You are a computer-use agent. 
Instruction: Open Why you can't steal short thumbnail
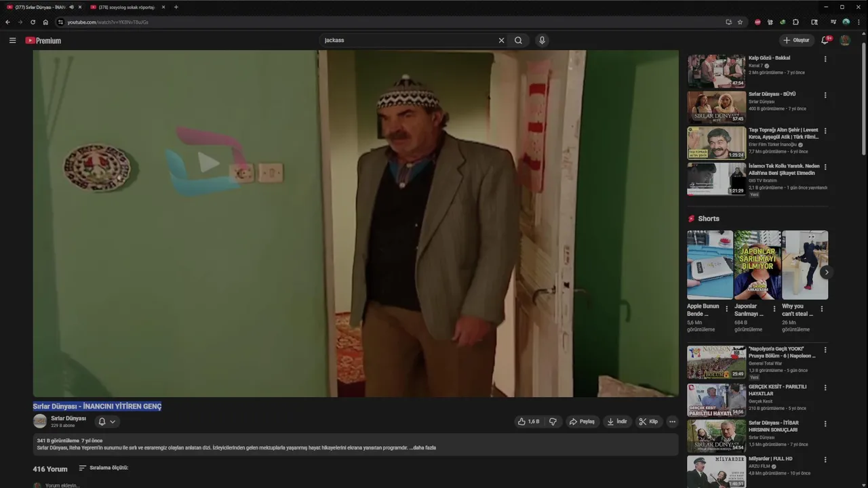tap(805, 265)
